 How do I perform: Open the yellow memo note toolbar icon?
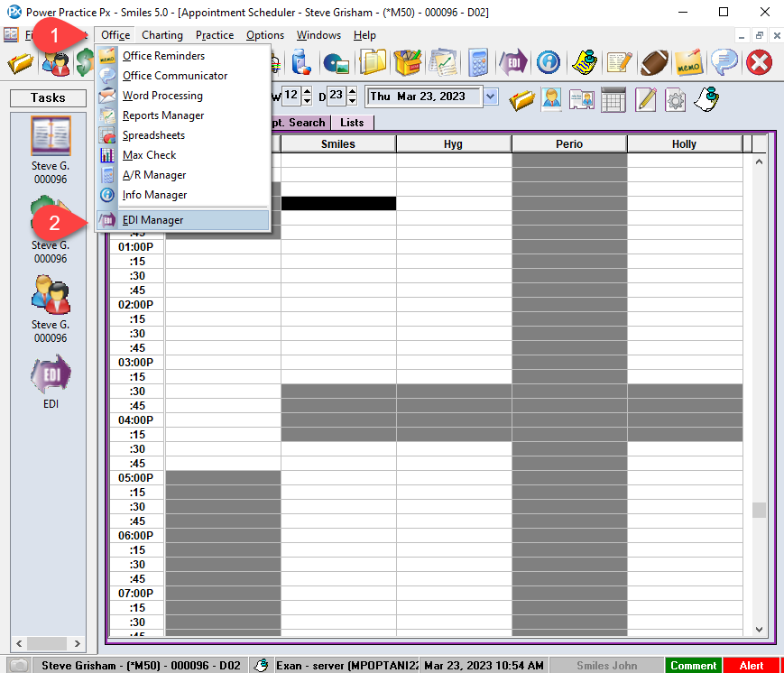[x=689, y=62]
